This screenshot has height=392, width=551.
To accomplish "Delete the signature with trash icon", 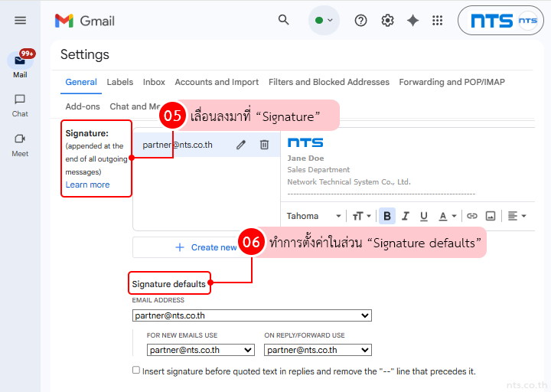I will click(264, 145).
